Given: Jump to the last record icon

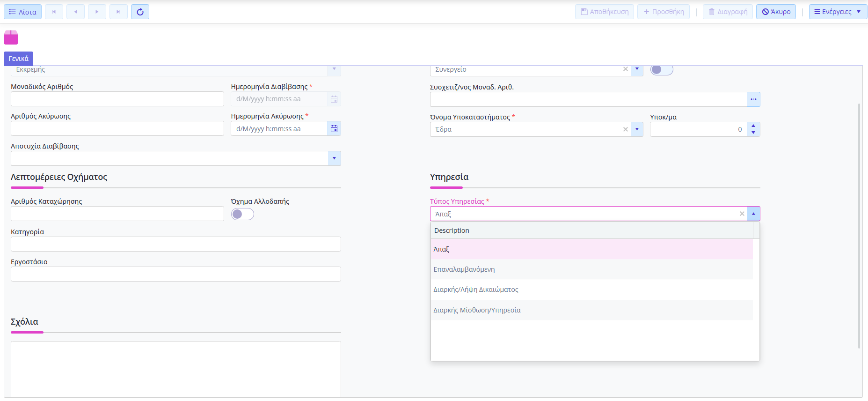Looking at the screenshot, I should tap(118, 12).
